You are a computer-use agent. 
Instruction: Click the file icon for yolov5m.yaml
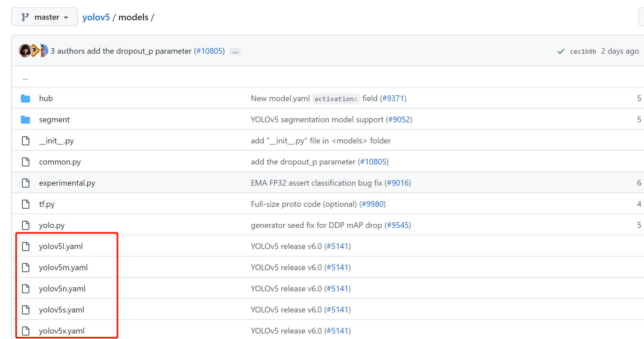pyautogui.click(x=26, y=268)
